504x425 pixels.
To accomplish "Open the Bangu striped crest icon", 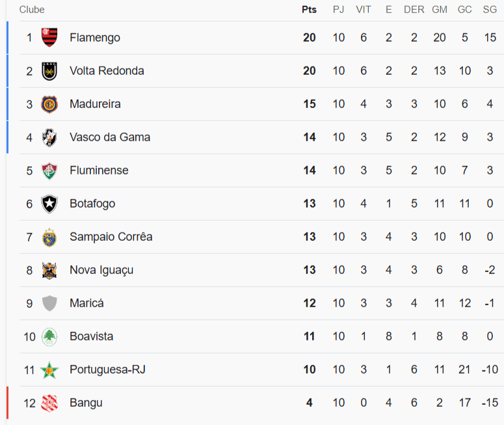I will tap(49, 403).
